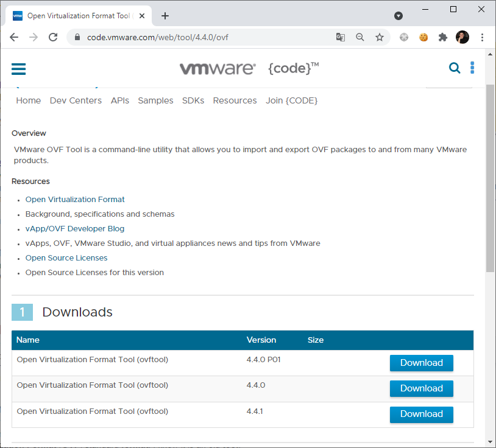496x448 pixels.
Task: Click the Downloads section heading
Action: point(77,312)
